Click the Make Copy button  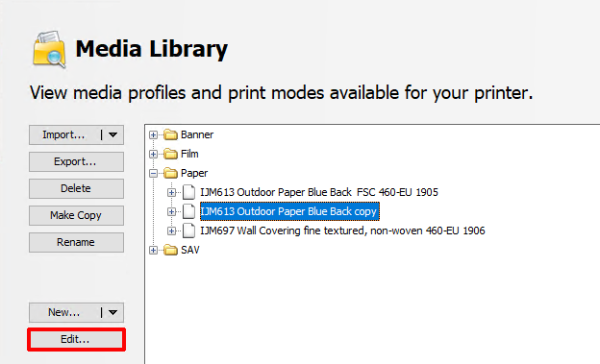pos(76,215)
